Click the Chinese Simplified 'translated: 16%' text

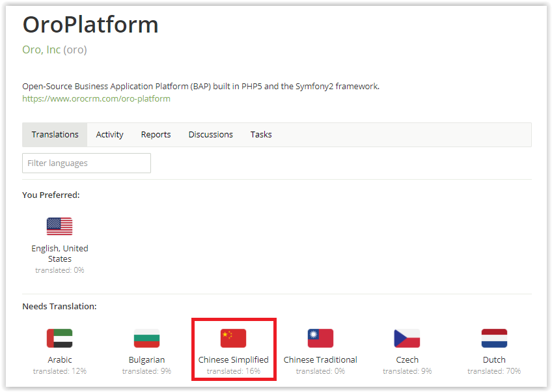(x=234, y=371)
